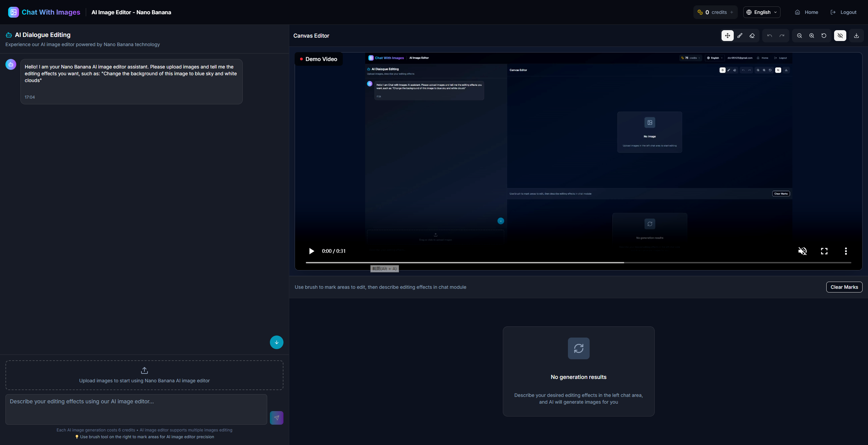Viewport: 868px width, 445px height.
Task: Click the scroll-to-bottom arrow button
Action: click(x=277, y=342)
